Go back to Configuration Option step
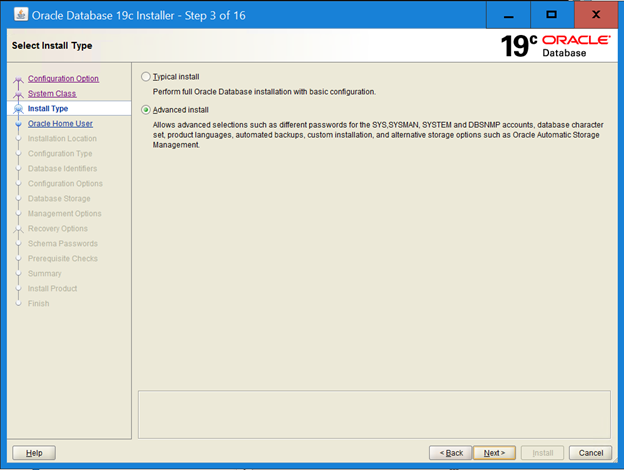 click(63, 78)
